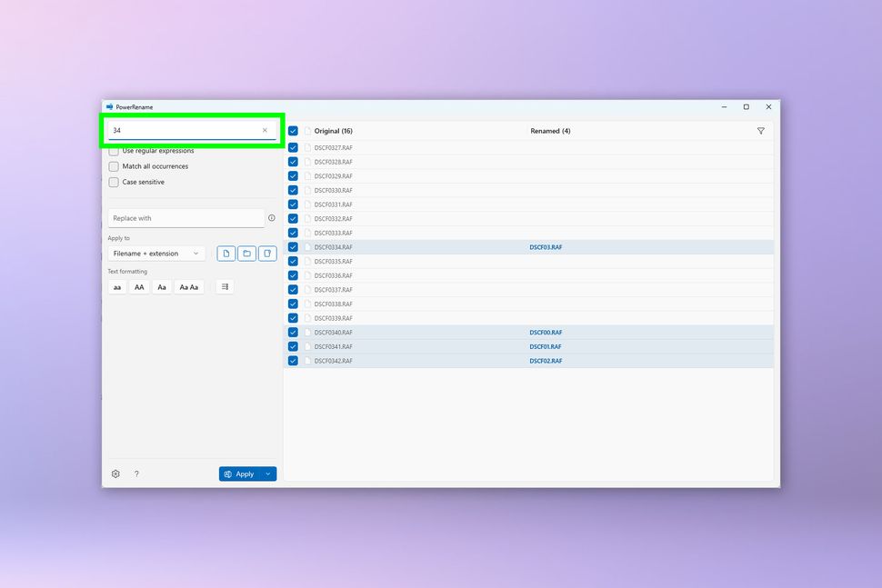Apply uppercase 'AA' text formatting
Screen dimensions: 882x588
coord(139,286)
